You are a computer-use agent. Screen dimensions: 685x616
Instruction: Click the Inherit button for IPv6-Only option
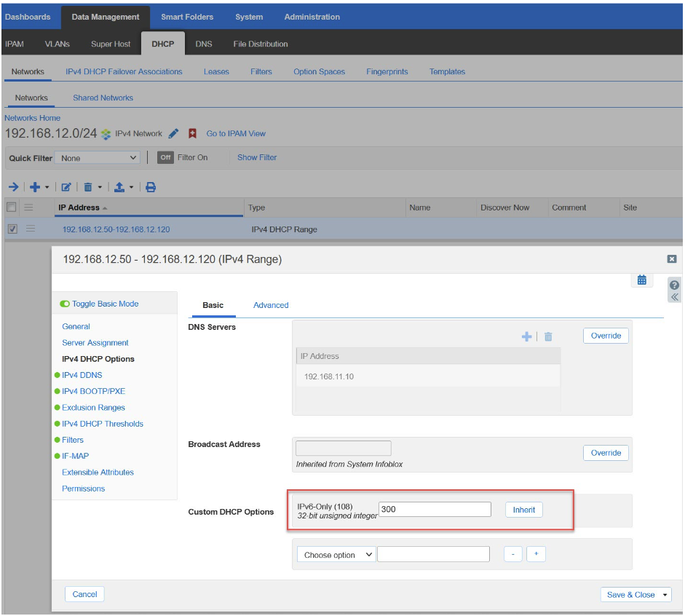(x=523, y=510)
